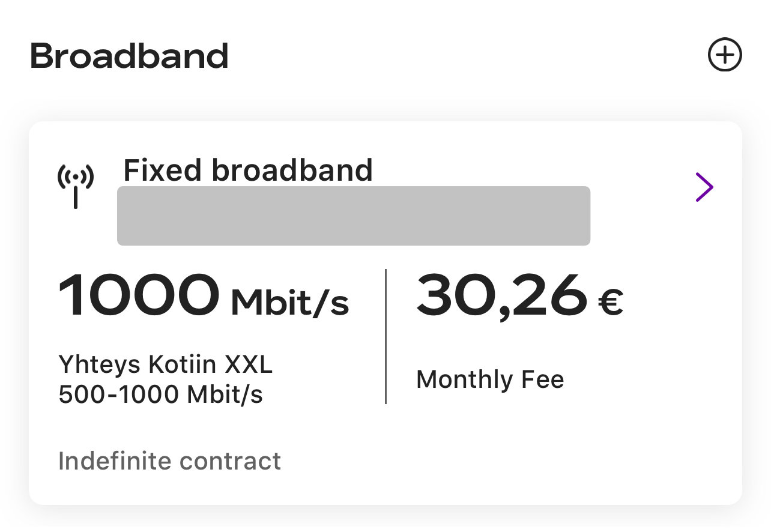Screen dimensions: 771x532
Task: Click the 1000 Mbit/s speed figure
Action: click(x=204, y=296)
